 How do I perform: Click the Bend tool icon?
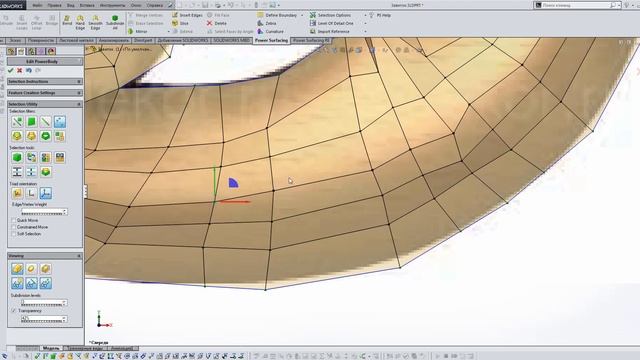[x=67, y=21]
